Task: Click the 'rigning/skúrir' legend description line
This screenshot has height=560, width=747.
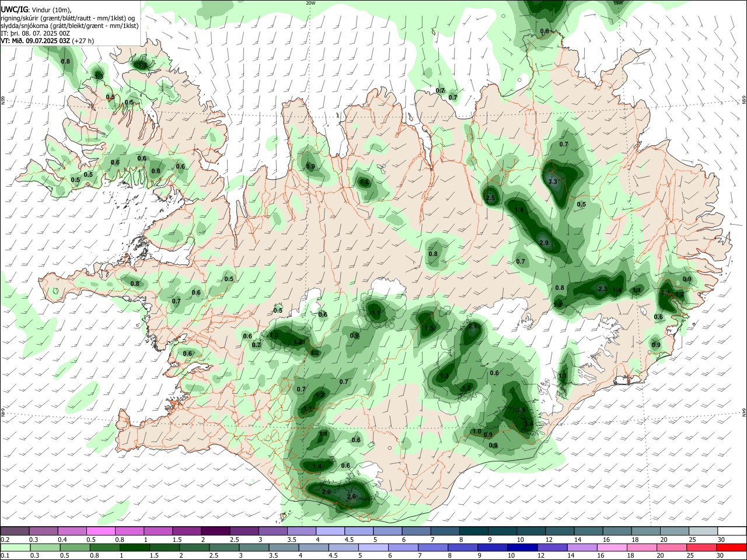Action: [x=68, y=17]
